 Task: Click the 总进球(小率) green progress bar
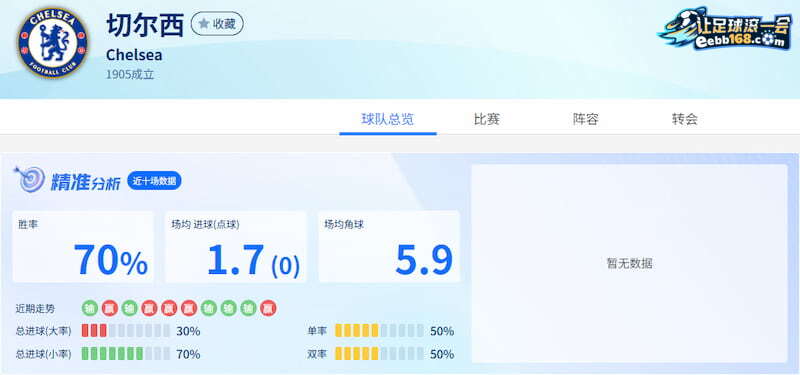point(126,354)
